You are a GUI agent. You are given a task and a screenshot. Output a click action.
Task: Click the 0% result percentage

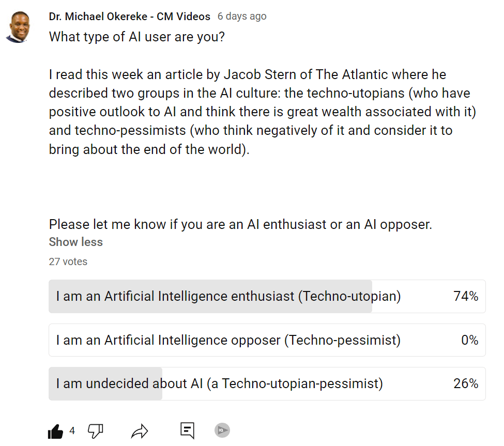(x=469, y=340)
